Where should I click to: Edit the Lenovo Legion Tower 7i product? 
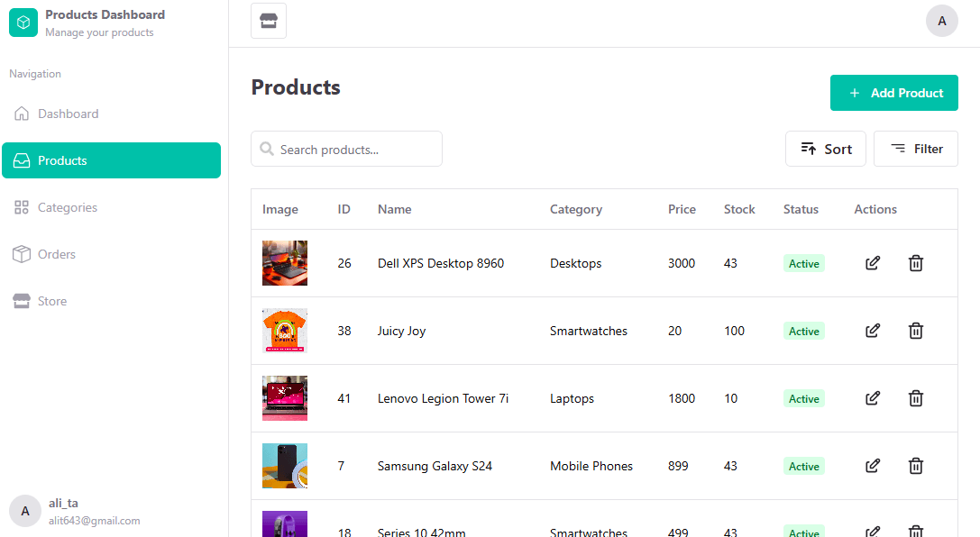(x=873, y=397)
